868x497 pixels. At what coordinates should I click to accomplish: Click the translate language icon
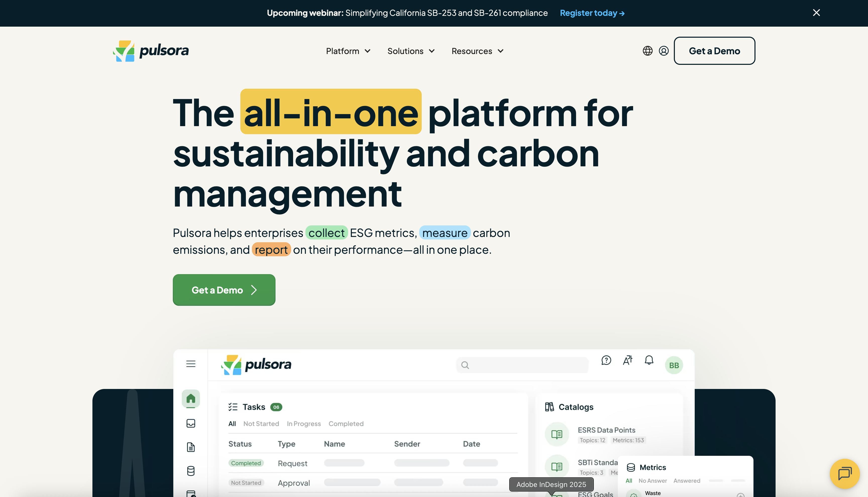coord(627,360)
